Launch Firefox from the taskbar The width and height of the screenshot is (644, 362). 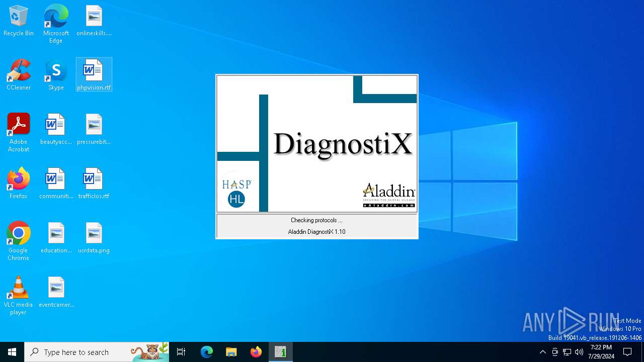pos(256,352)
